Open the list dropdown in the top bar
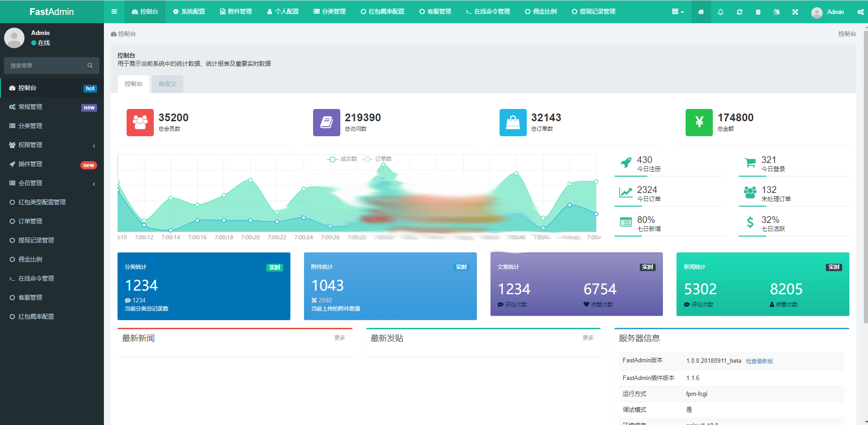Viewport: 868px width, 425px height. [x=677, y=12]
